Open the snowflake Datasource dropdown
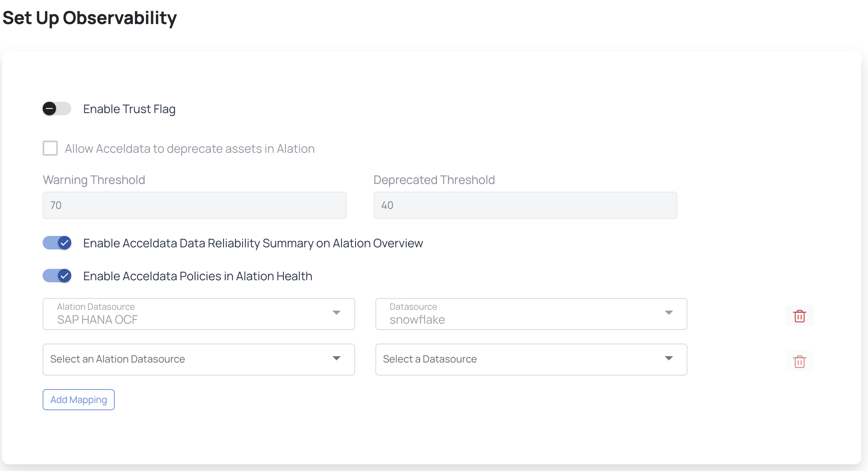 pos(531,314)
